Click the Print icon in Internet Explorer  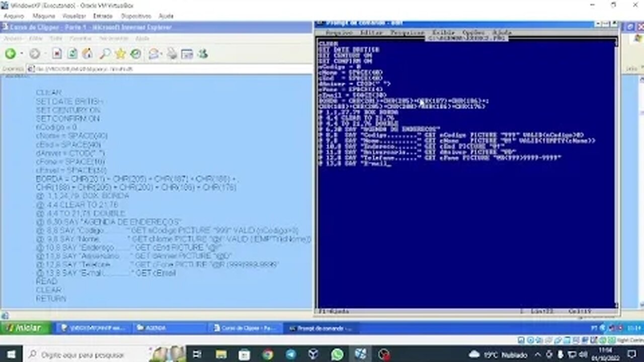172,54
